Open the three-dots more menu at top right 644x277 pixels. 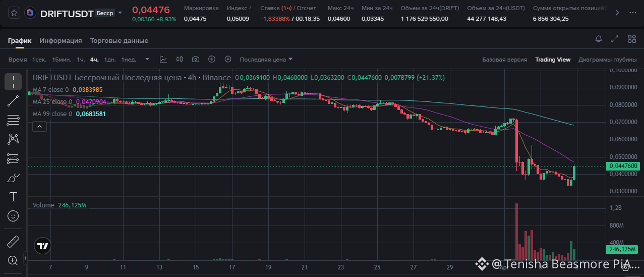click(x=633, y=13)
